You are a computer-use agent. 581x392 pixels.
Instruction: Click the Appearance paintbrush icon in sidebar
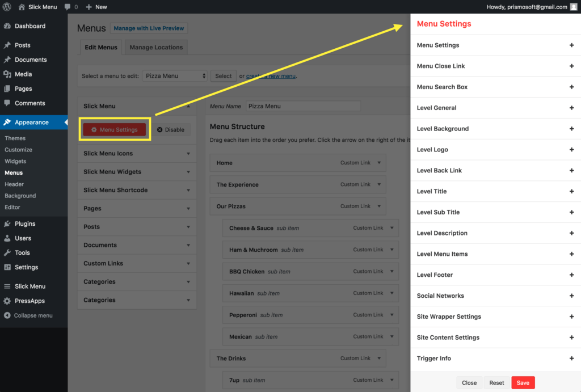coord(7,122)
